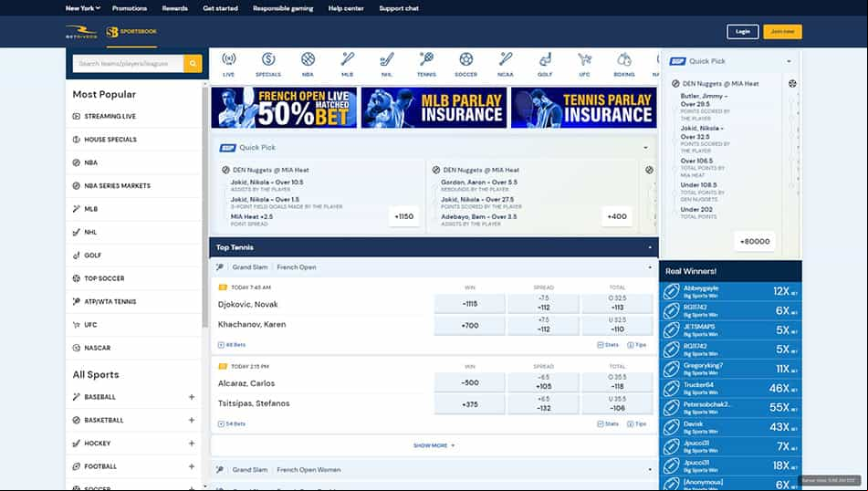Screen dimensions: 868x491
Task: Select the SOCCER ball icon
Action: 466,64
